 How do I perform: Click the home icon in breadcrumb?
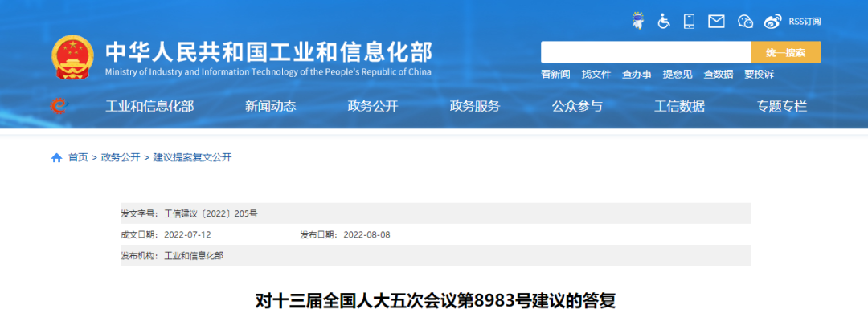56,158
